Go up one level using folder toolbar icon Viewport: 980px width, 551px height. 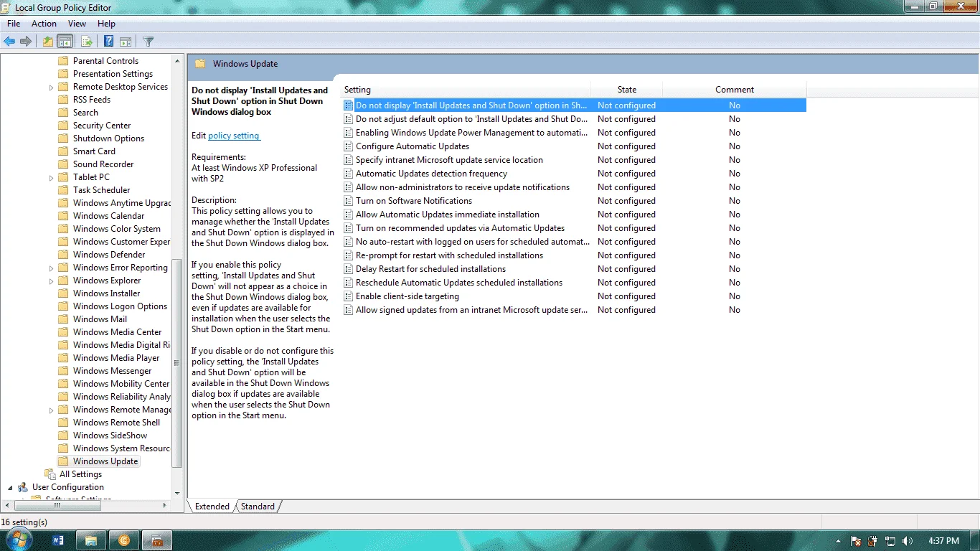(x=47, y=42)
